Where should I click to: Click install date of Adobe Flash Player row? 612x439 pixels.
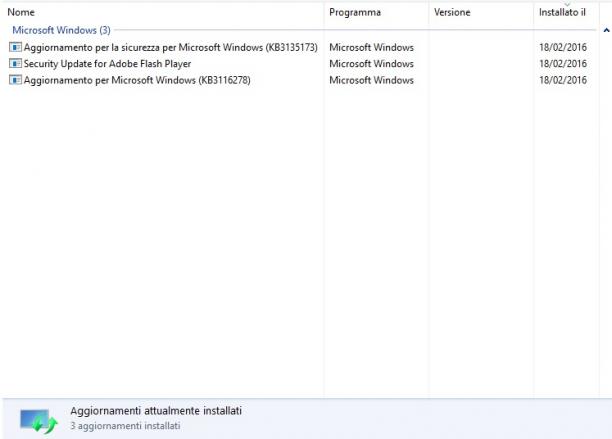563,64
